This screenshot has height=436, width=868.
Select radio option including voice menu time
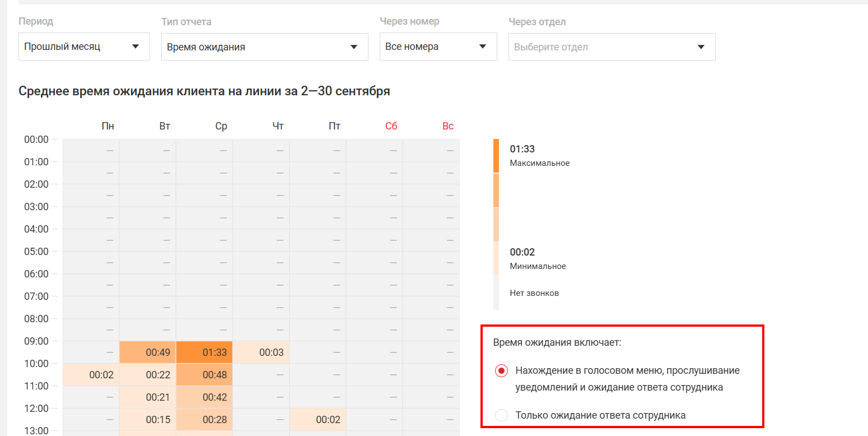click(x=501, y=371)
